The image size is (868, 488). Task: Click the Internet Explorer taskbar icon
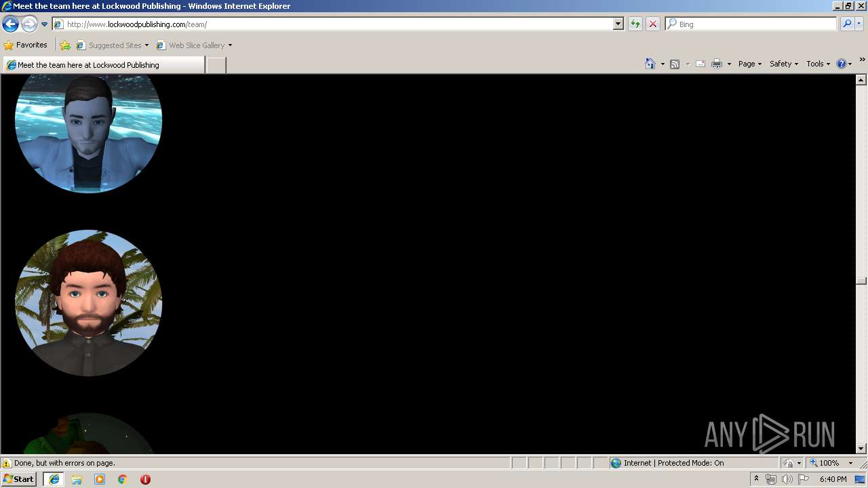[54, 479]
